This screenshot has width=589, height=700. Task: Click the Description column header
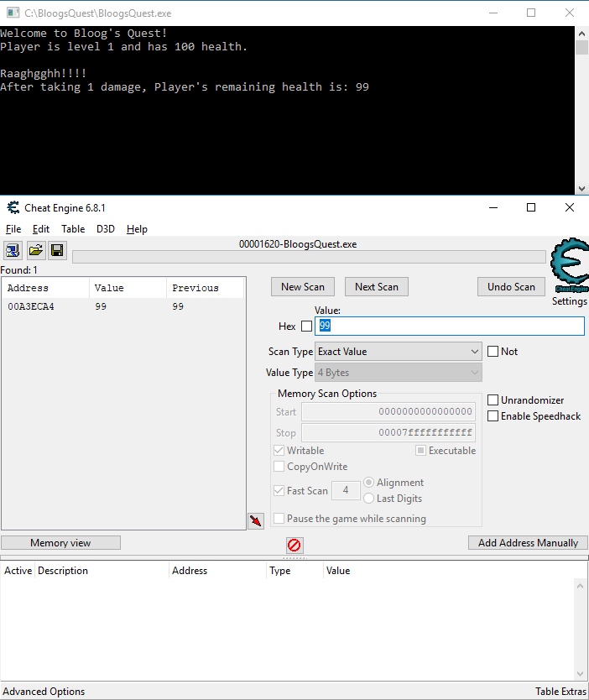(x=102, y=571)
